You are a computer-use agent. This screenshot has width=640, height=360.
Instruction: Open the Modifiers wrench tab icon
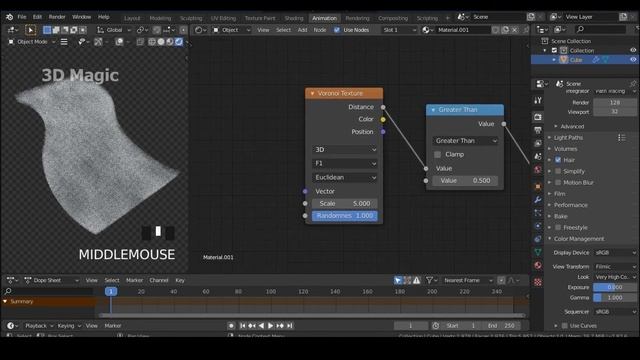(x=538, y=200)
